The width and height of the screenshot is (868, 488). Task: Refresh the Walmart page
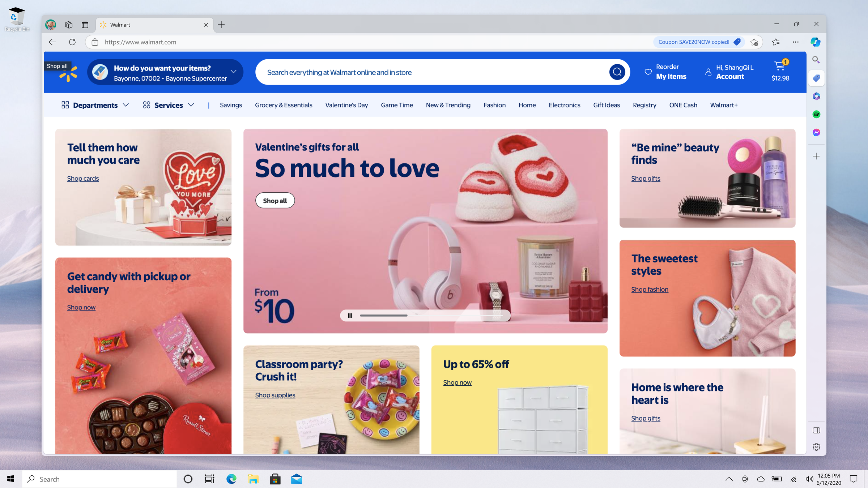click(72, 42)
